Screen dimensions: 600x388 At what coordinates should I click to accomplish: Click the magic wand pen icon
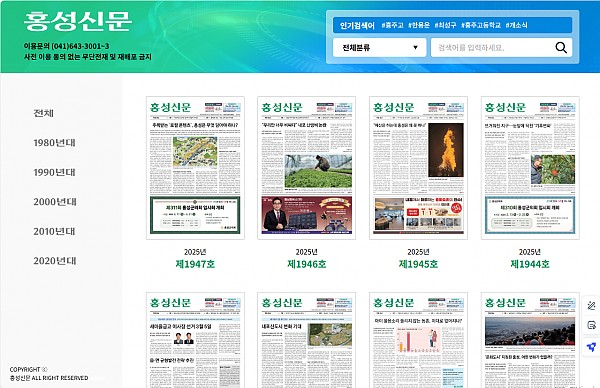(x=591, y=305)
